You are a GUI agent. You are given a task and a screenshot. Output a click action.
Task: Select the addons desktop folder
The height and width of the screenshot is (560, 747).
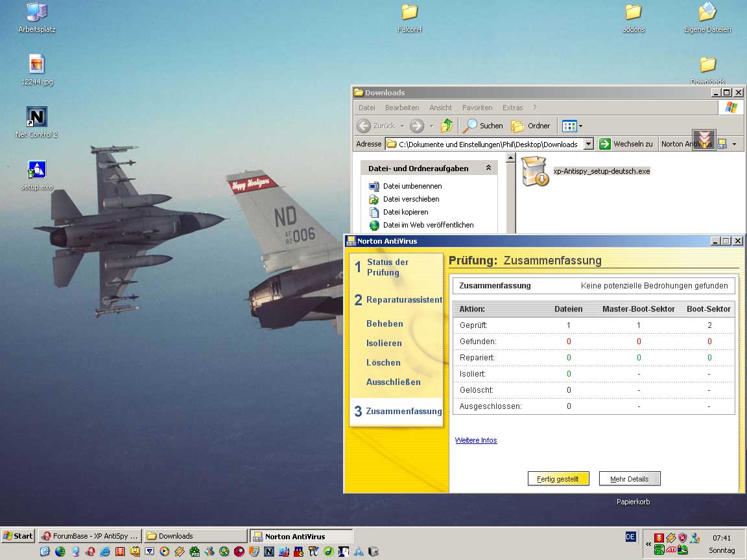coord(633,18)
